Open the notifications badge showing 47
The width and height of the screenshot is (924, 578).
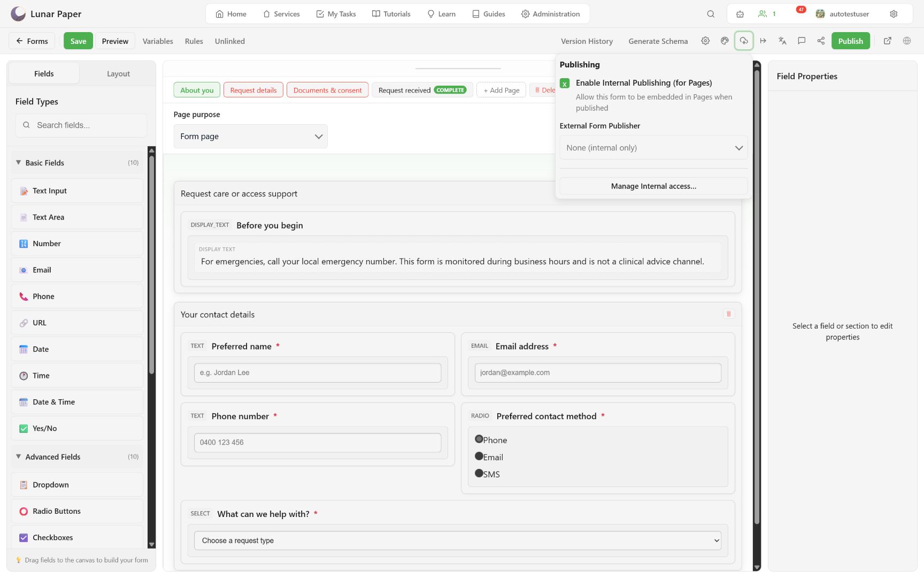(x=801, y=10)
